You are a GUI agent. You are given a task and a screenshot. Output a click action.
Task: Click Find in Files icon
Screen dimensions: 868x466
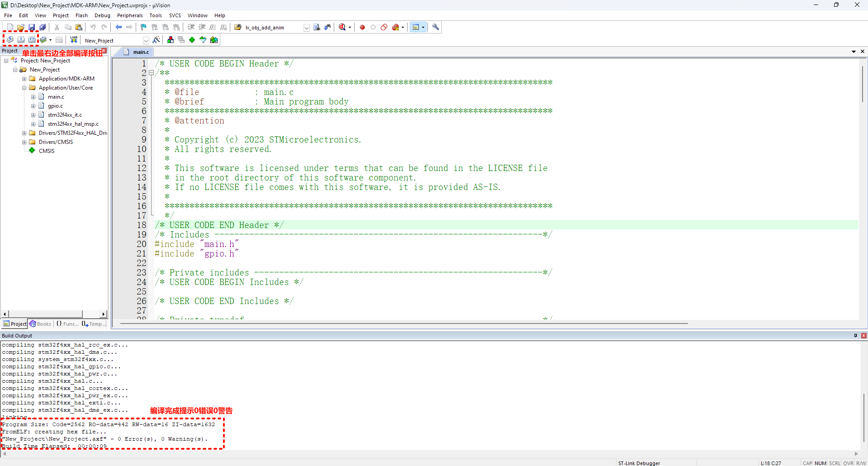(317, 27)
